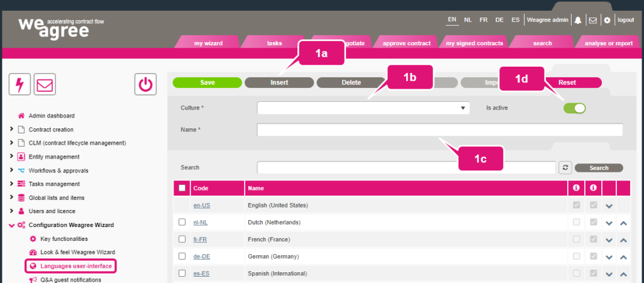Click the refresh icon next to Search field
The height and width of the screenshot is (283, 644).
[x=565, y=167]
